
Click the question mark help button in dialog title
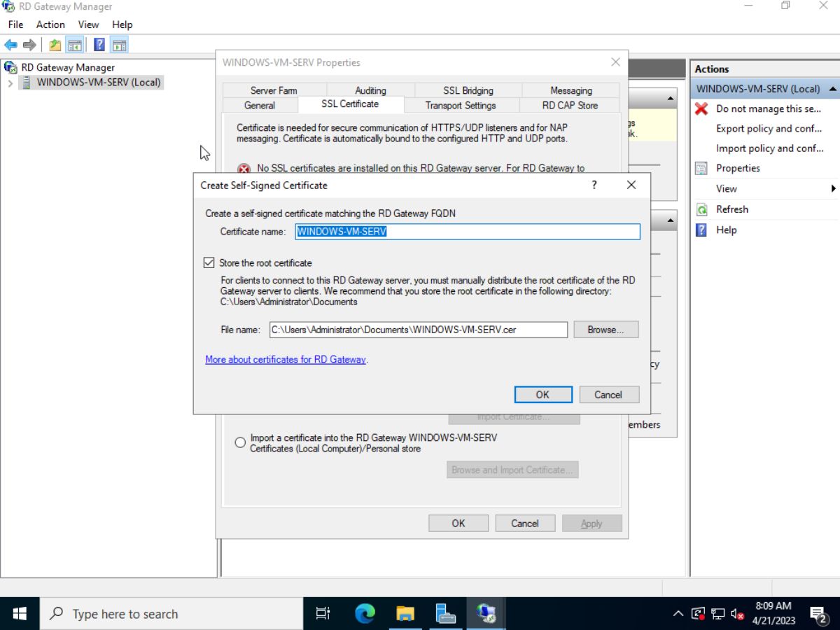tap(594, 185)
